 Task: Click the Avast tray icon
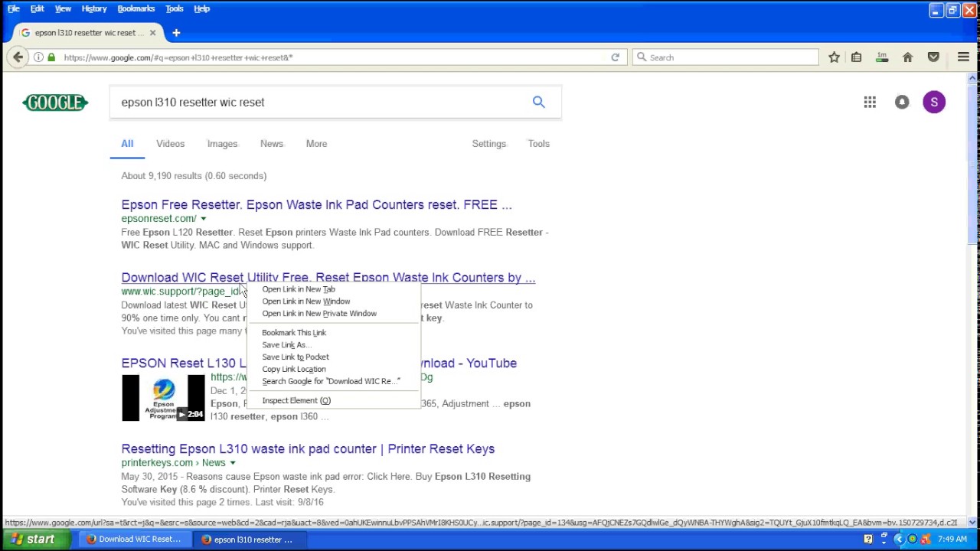(x=925, y=540)
